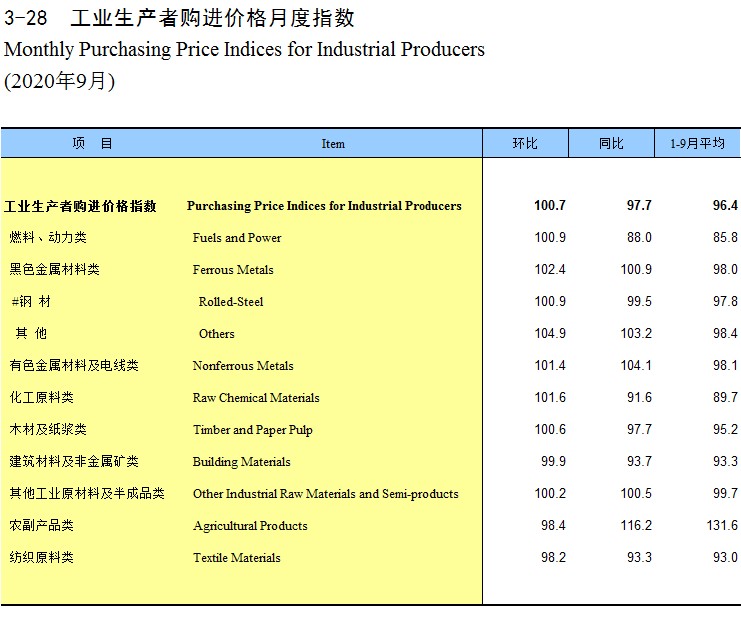Select the 101.4 value for Nonferrous Metals

pos(550,365)
